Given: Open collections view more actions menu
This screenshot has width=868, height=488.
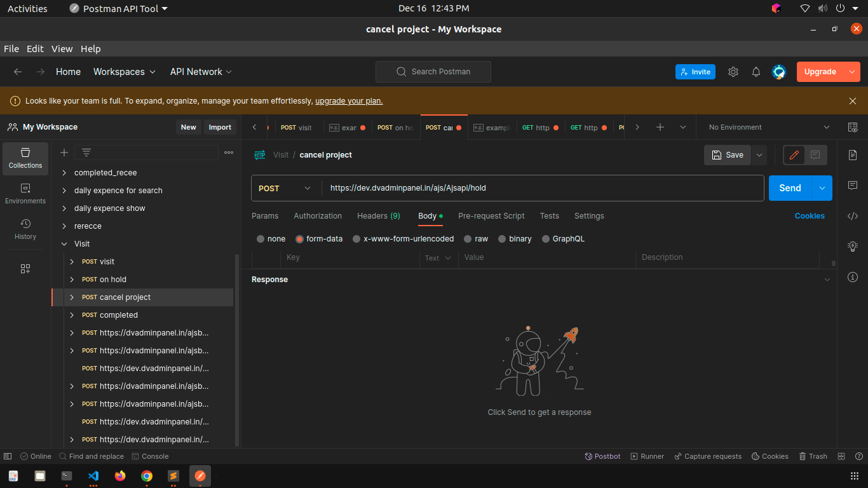Looking at the screenshot, I should point(229,152).
